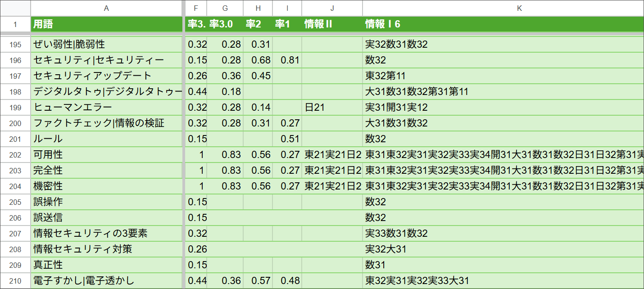The image size is (644, 289).
Task: Select column F header
Action: 195,8
